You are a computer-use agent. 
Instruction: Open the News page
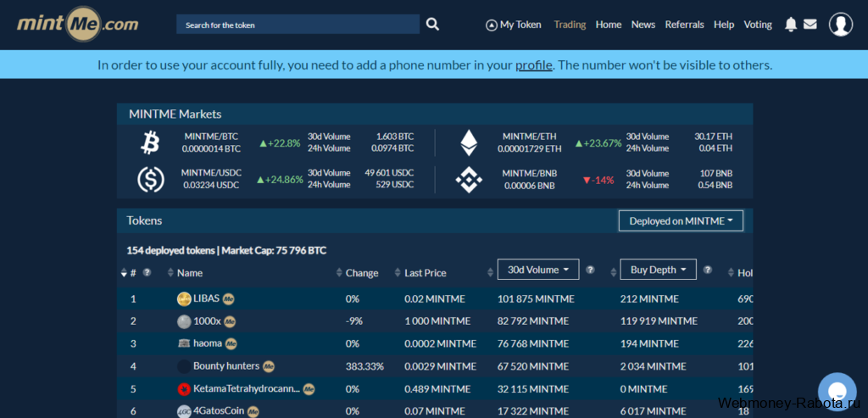[643, 25]
